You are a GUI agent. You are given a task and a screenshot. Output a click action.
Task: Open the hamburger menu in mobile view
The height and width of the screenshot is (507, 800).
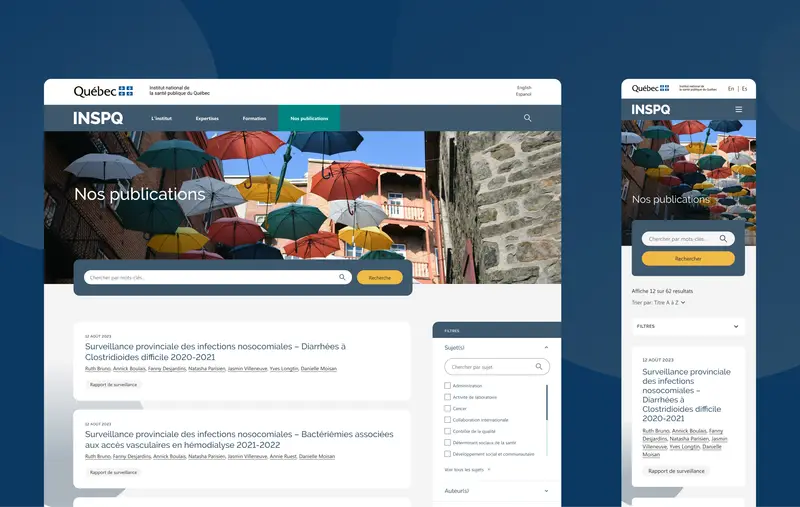click(x=738, y=109)
